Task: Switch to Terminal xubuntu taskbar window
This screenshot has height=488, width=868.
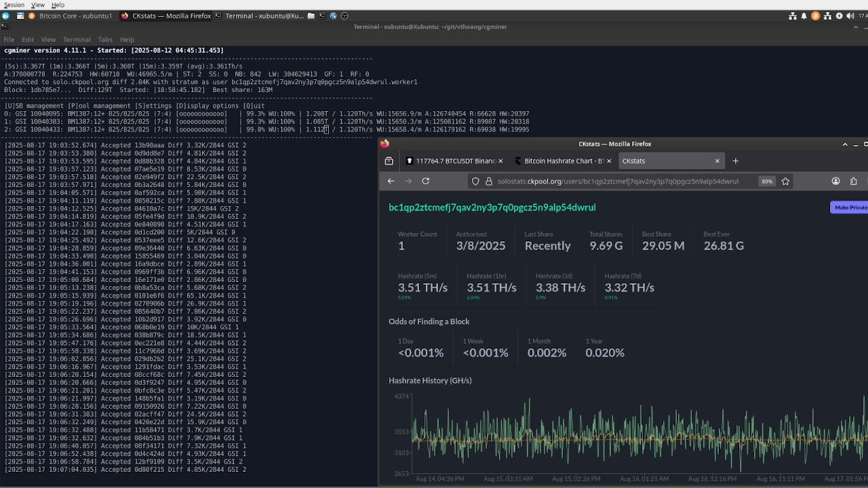Action: [x=258, y=16]
